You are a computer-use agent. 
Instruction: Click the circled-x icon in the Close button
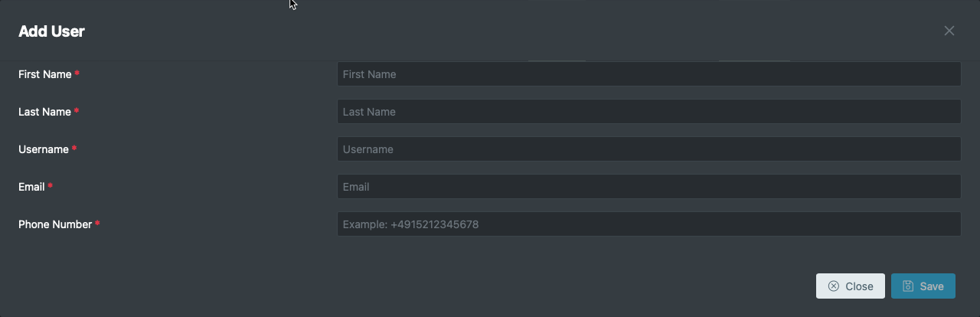pyautogui.click(x=834, y=286)
